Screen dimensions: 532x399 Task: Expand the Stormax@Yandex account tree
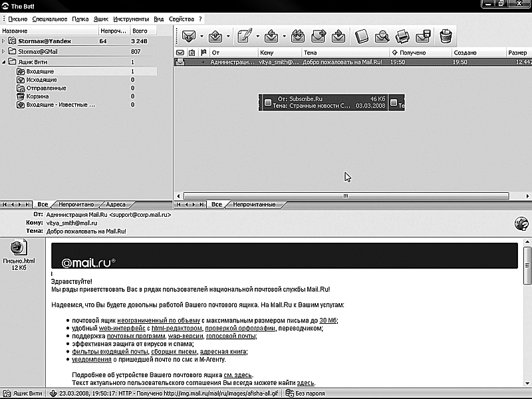[3, 41]
